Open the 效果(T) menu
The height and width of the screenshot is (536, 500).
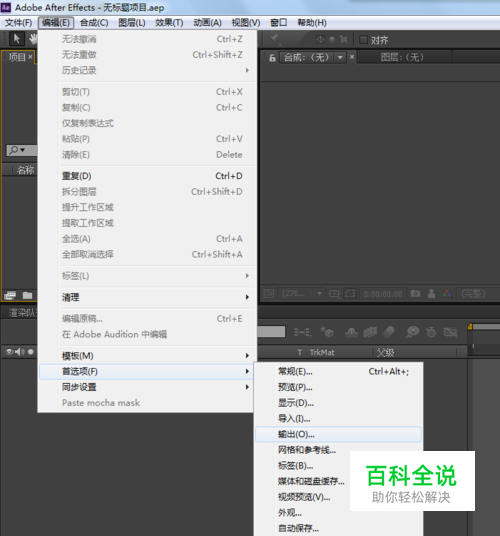(x=169, y=23)
